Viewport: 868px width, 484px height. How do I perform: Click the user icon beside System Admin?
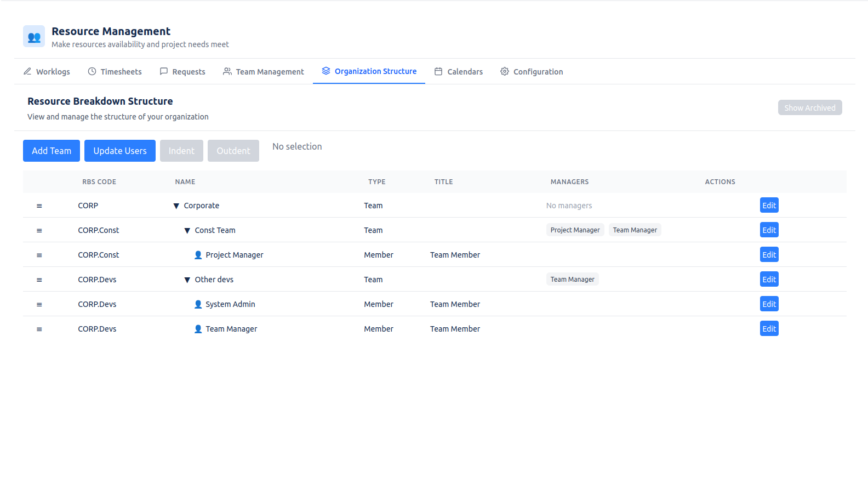[x=198, y=304]
